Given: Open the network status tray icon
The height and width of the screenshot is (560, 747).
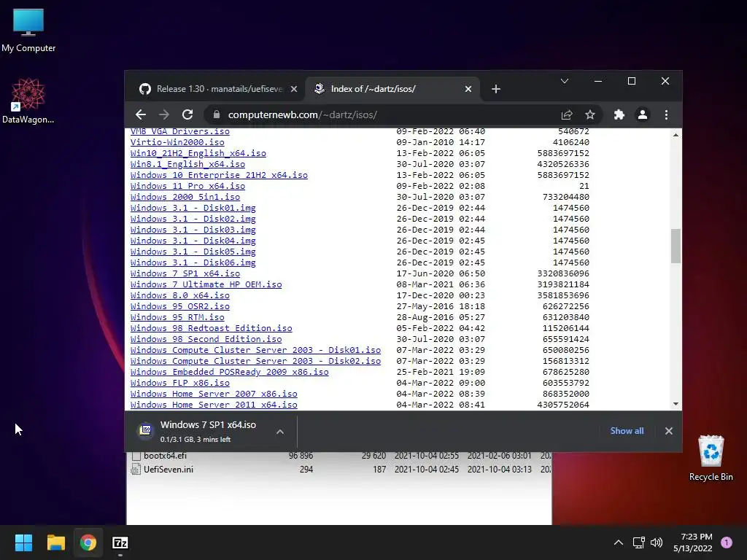Looking at the screenshot, I should pos(638,542).
